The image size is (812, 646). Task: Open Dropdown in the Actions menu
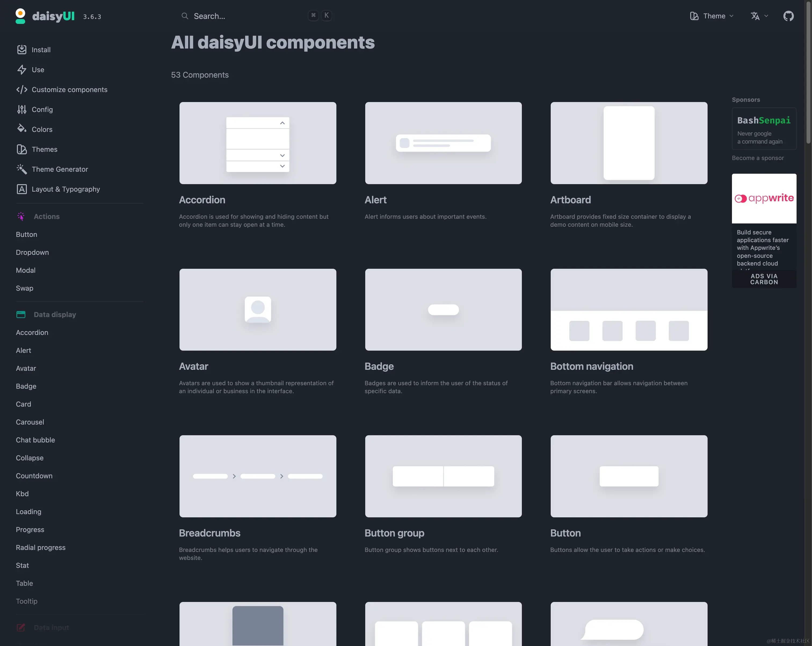(x=32, y=252)
